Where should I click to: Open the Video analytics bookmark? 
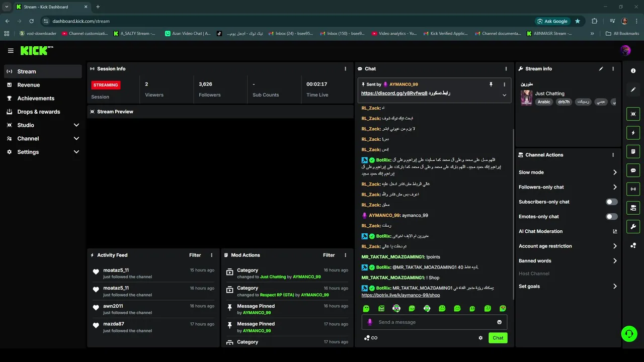(x=394, y=34)
